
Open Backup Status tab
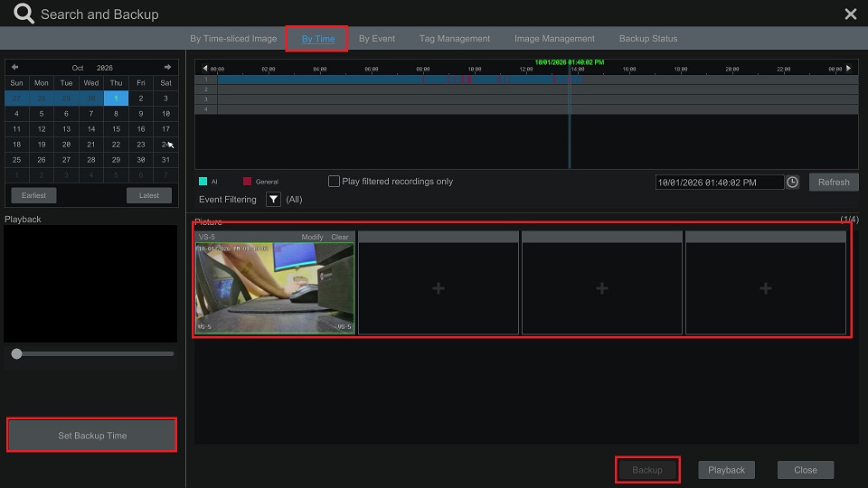[648, 39]
